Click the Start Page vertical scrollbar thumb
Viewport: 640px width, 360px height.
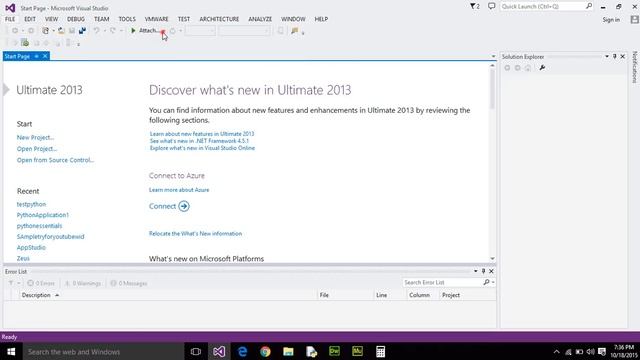coord(492,89)
